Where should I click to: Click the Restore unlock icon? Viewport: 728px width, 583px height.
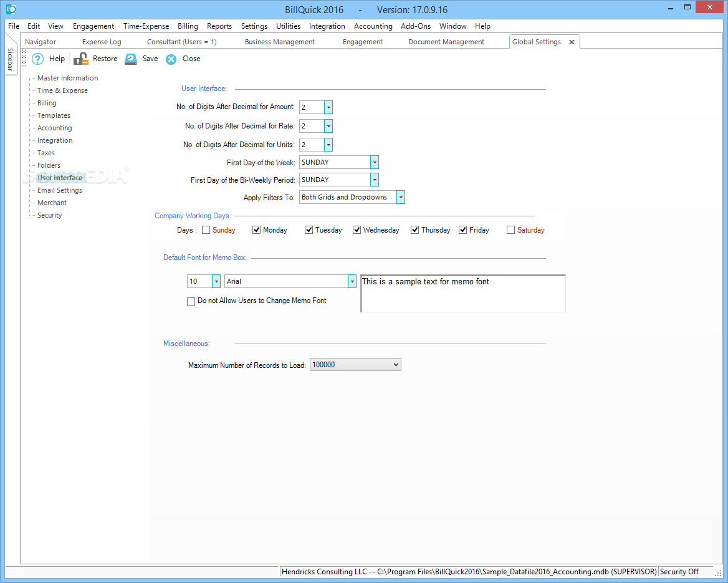click(x=81, y=59)
